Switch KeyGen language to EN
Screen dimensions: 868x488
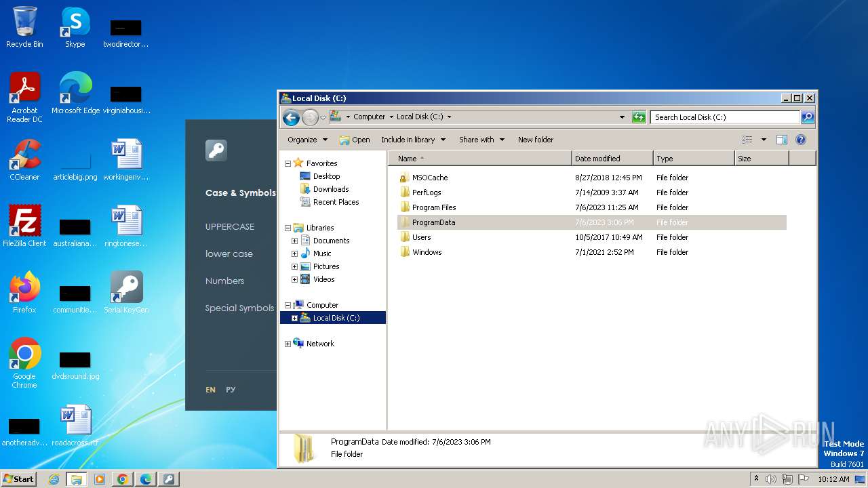[x=210, y=390]
